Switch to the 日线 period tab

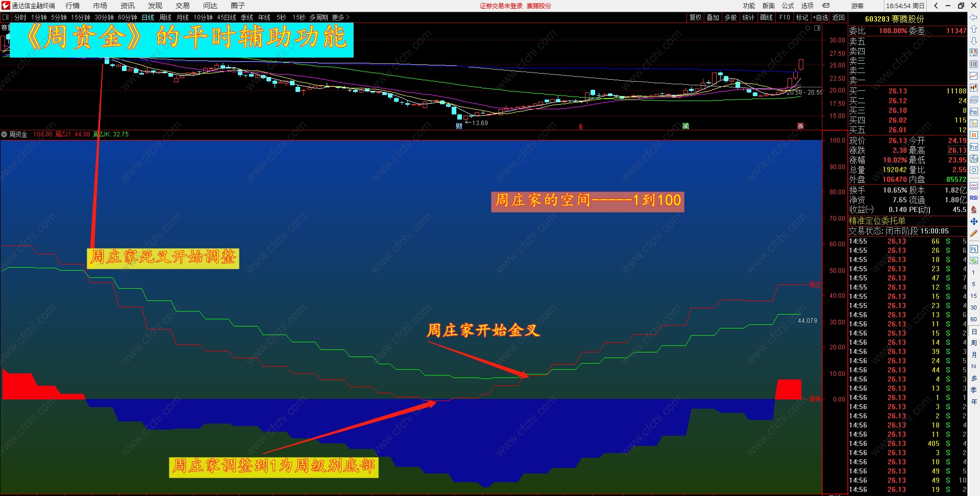click(148, 17)
